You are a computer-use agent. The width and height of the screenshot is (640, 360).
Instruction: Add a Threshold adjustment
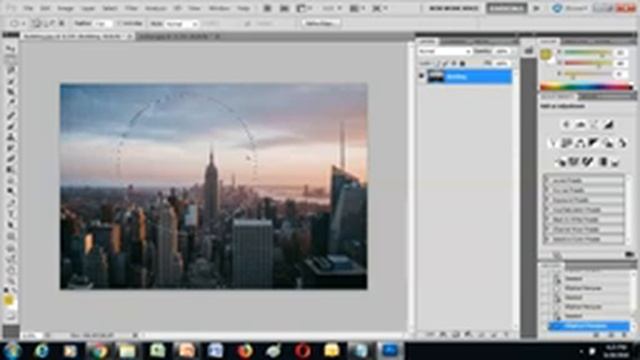tap(588, 162)
